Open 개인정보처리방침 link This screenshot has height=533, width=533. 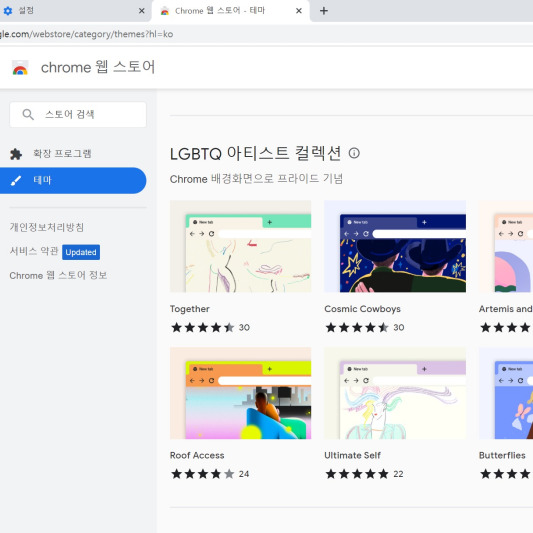(47, 227)
